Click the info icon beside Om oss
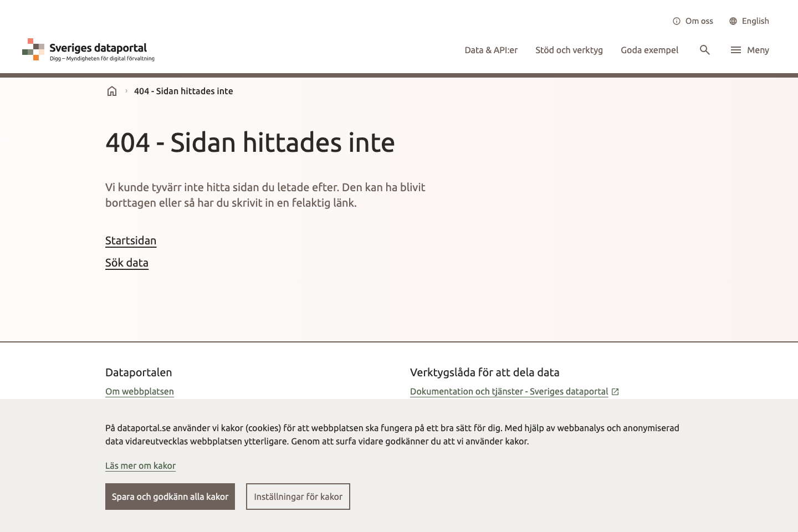The image size is (798, 532). click(x=676, y=21)
